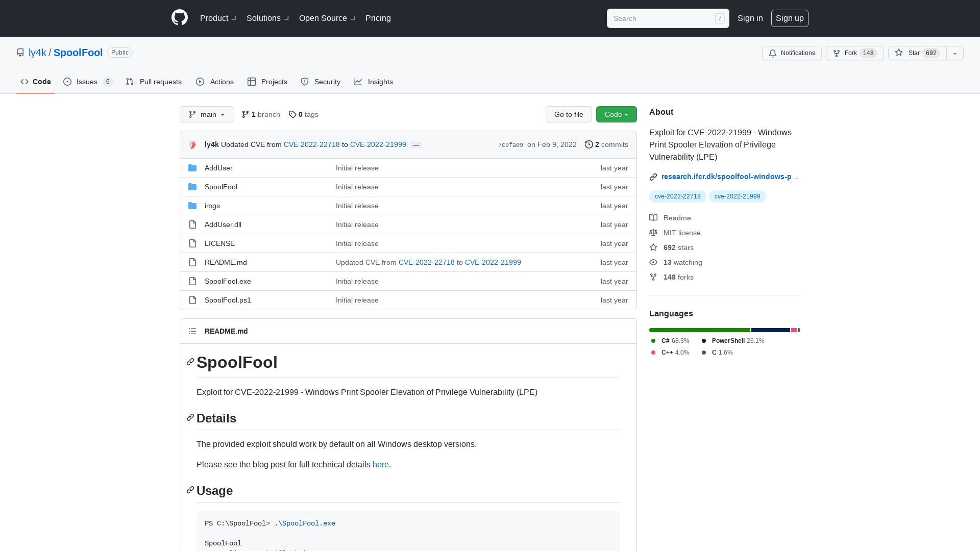
Task: Open the ly4k owner link
Action: [x=37, y=53]
